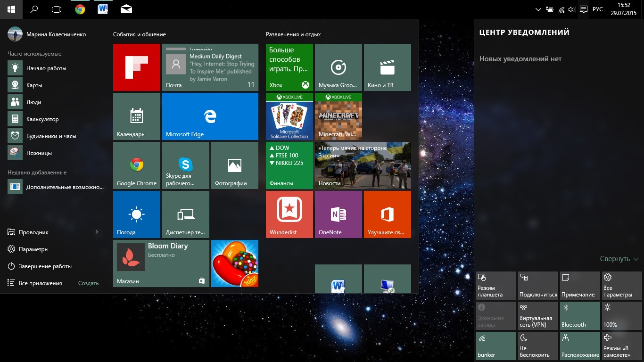The width and height of the screenshot is (644, 362).
Task: Launch the Google Chrome tile
Action: tap(137, 165)
